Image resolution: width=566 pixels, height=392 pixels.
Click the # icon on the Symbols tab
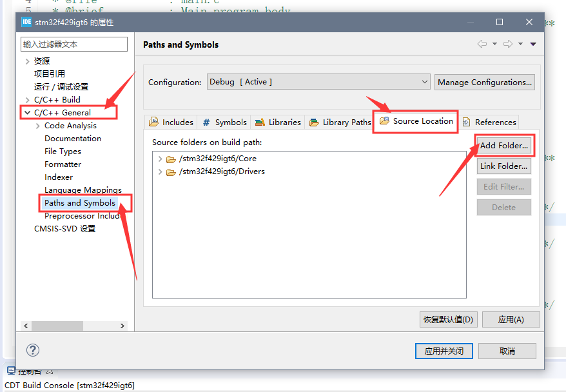click(x=206, y=122)
